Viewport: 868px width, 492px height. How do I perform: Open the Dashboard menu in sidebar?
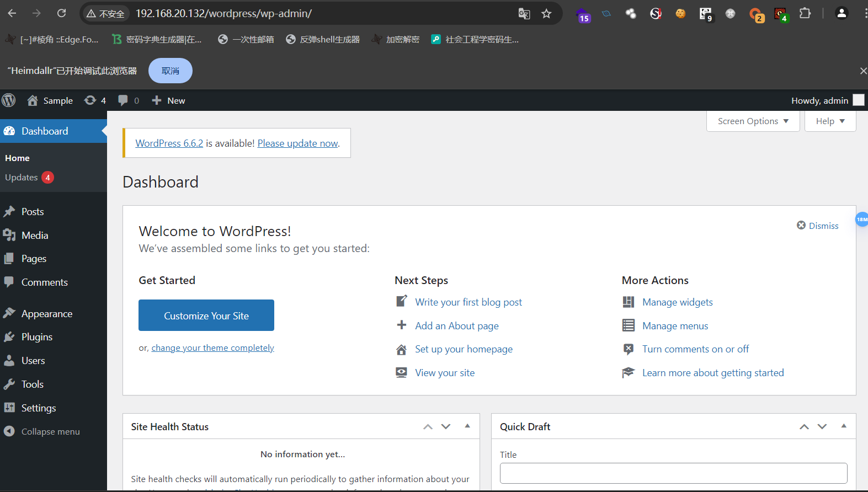pyautogui.click(x=54, y=131)
